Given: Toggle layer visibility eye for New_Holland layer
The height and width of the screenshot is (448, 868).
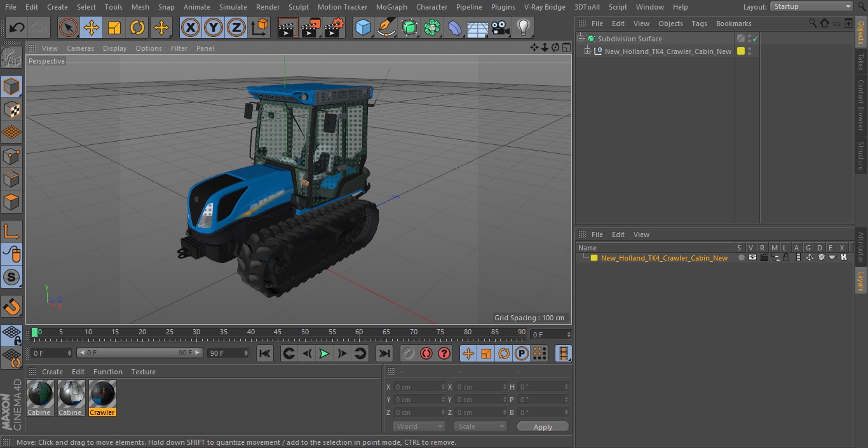Looking at the screenshot, I should 752,257.
